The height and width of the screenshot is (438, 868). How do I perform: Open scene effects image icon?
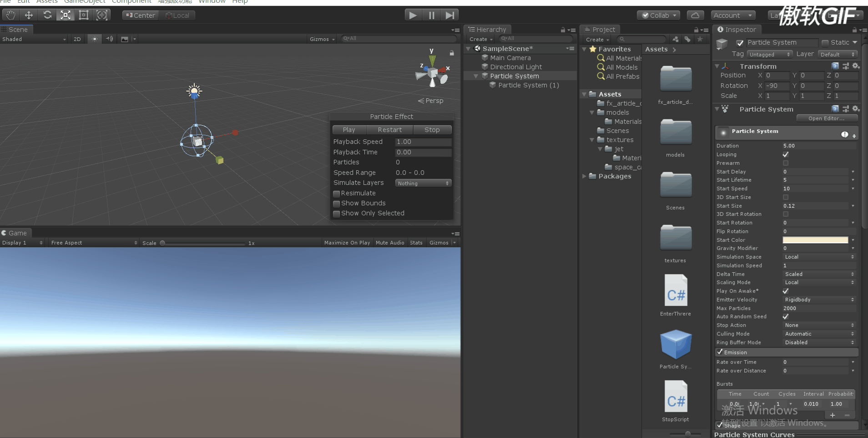coord(125,39)
